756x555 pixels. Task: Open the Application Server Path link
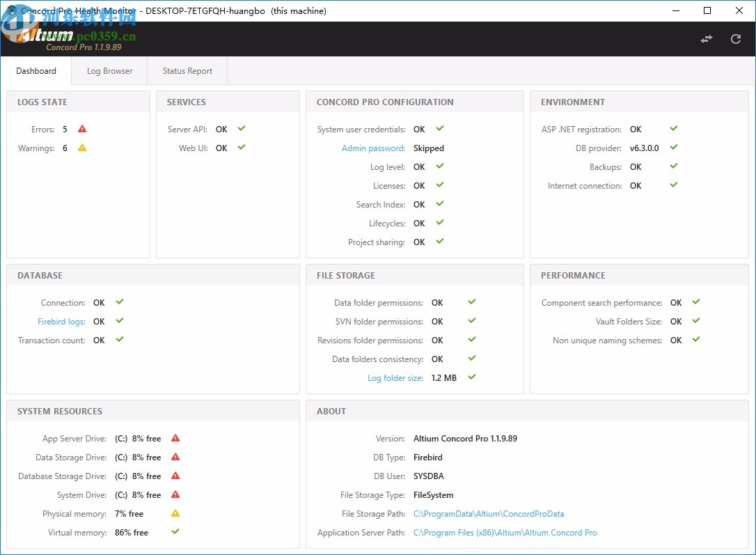point(505,533)
